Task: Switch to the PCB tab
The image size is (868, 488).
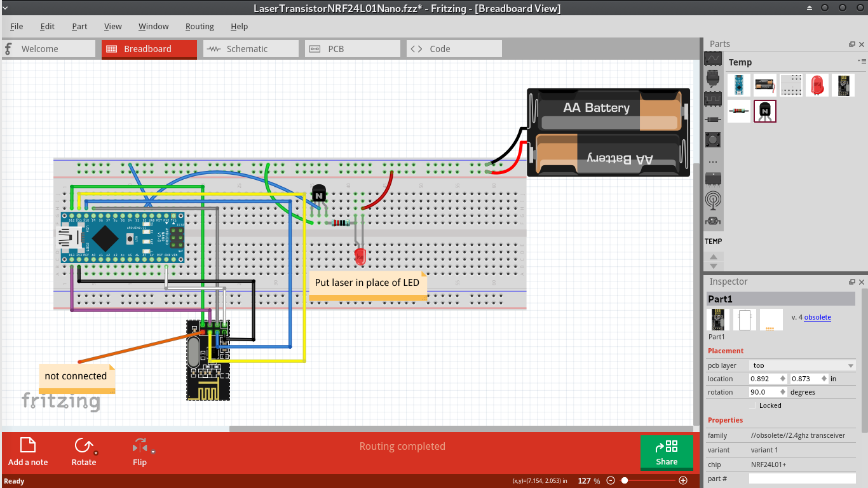Action: pyautogui.click(x=353, y=49)
